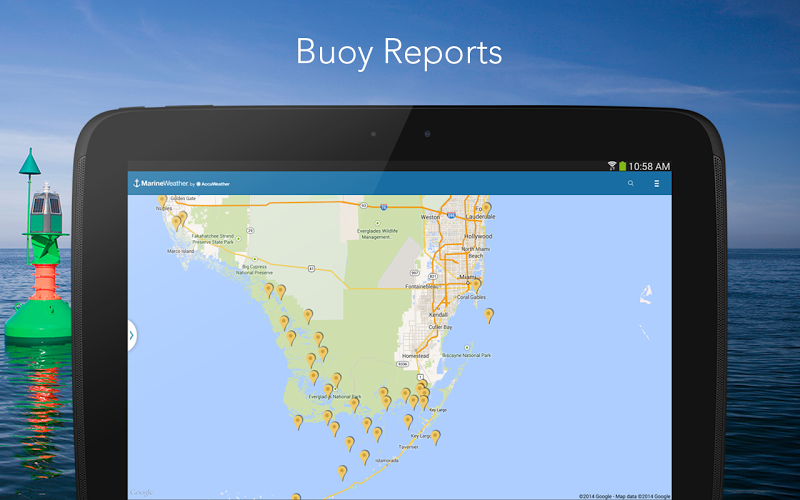Screen dimensions: 800x500
Task: Tap the Everglades Wildlife Management label
Action: 377,234
